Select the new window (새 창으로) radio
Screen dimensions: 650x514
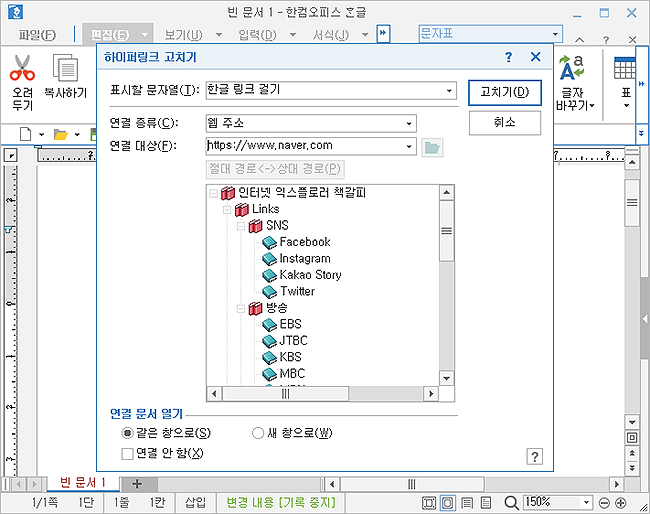pyautogui.click(x=258, y=433)
